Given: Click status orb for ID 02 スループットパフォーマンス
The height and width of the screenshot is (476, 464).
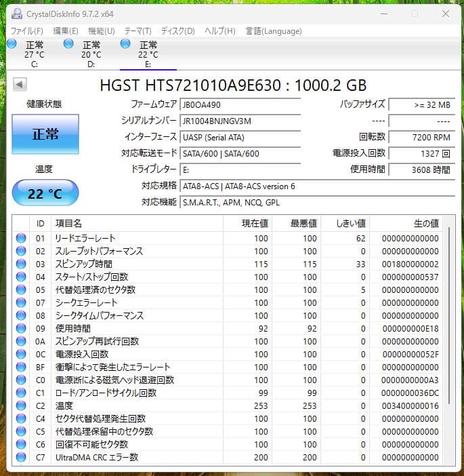Looking at the screenshot, I should (x=21, y=251).
